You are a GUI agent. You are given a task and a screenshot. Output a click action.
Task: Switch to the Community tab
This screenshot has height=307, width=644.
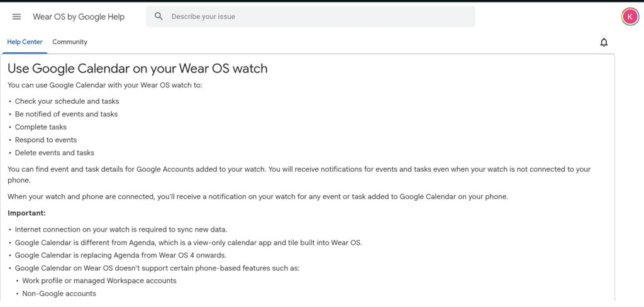point(70,42)
